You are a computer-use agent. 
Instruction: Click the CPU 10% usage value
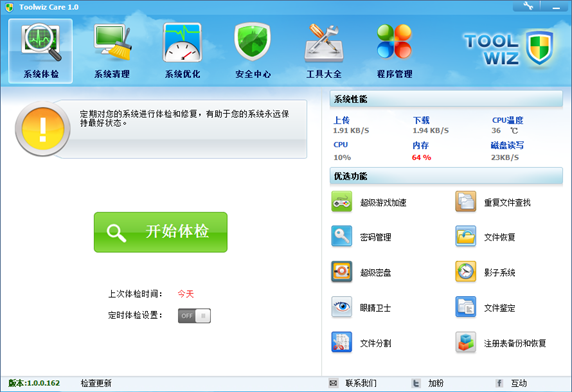click(342, 158)
